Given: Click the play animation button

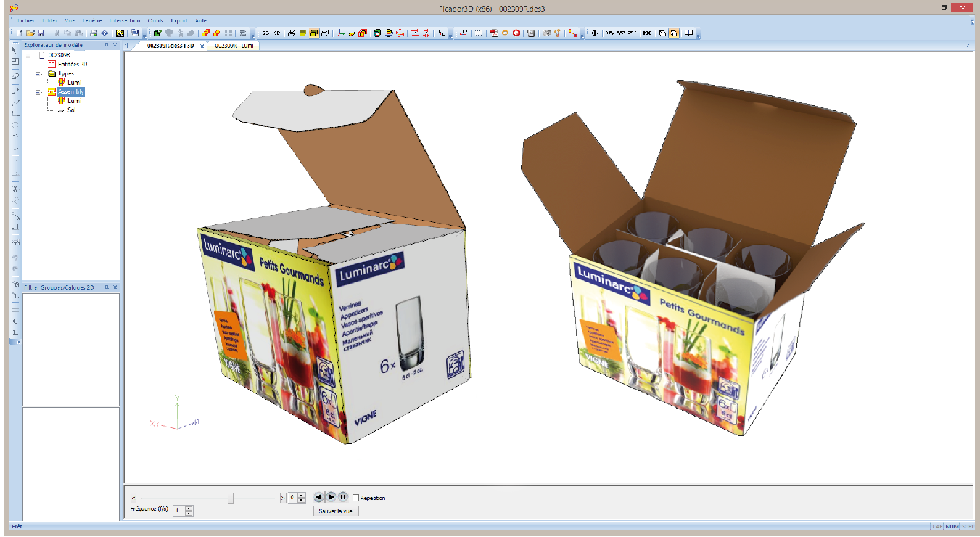Looking at the screenshot, I should [x=331, y=497].
